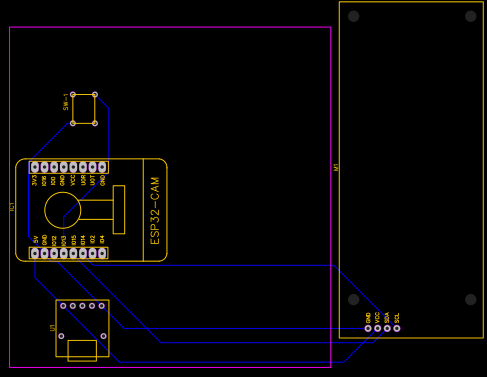Select the bottom-right pad of SW-1
The height and width of the screenshot is (377, 487).
[95, 123]
